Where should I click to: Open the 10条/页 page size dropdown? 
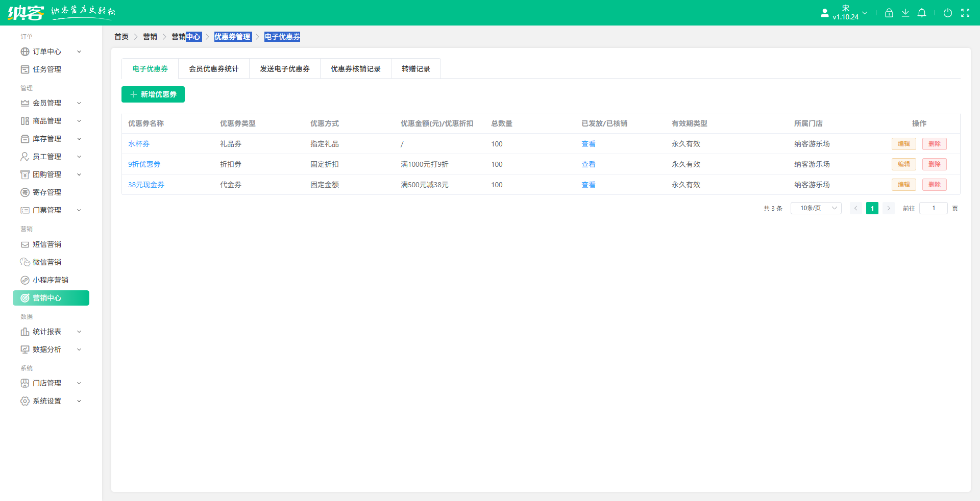tap(815, 208)
